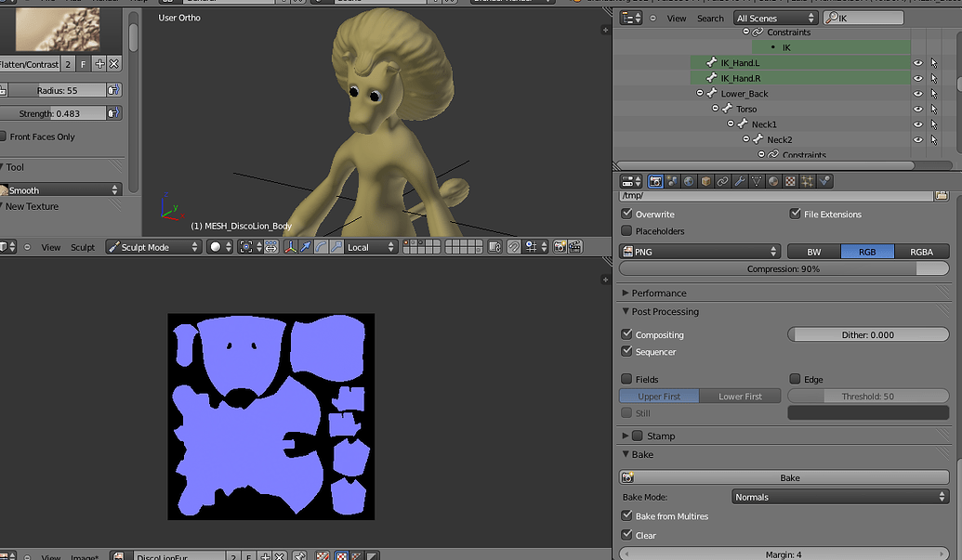Viewport: 962px width, 560px height.
Task: Adjust the Compression: 90% slider
Action: point(784,268)
